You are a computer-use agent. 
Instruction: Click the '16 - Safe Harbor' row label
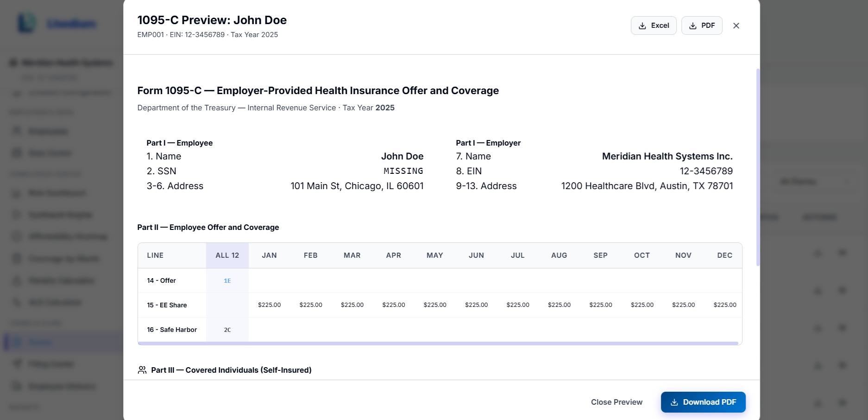coord(172,330)
